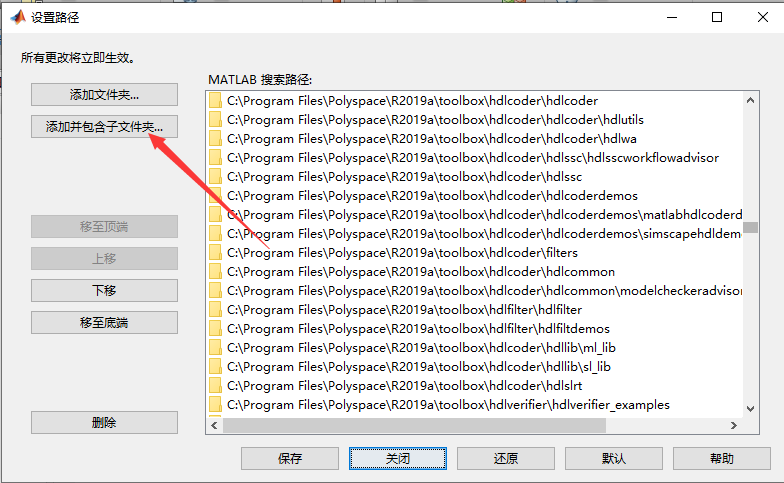Click folder icon beside hdlverifier_examples path

[x=216, y=404]
